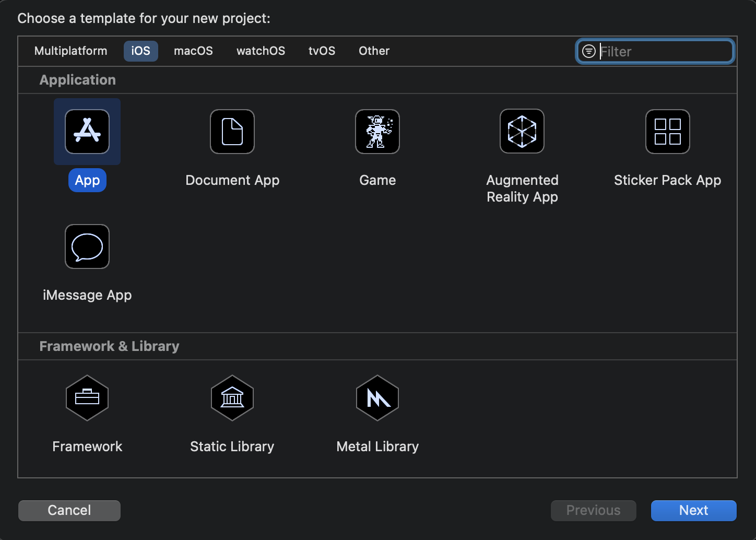The image size is (756, 540).
Task: Open the watchOS tab
Action: click(261, 51)
